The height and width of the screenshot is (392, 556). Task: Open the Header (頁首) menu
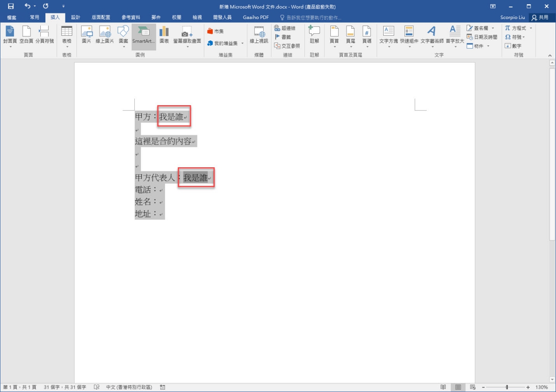click(x=334, y=37)
